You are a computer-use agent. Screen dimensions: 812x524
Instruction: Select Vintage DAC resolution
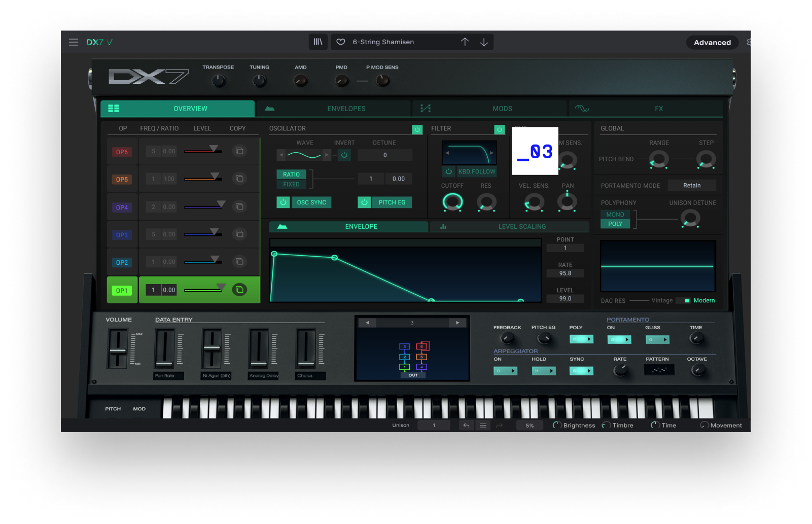(x=662, y=301)
